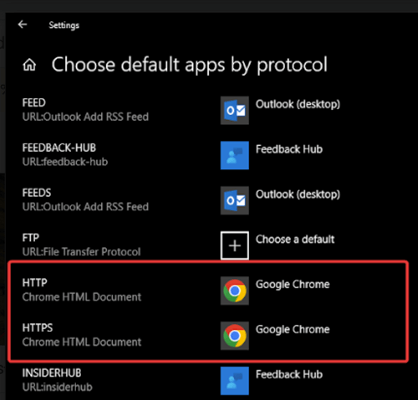Screen dimensions: 418x400
Task: Click Outlook (desktop) label beside FEEDS
Action: pos(298,194)
